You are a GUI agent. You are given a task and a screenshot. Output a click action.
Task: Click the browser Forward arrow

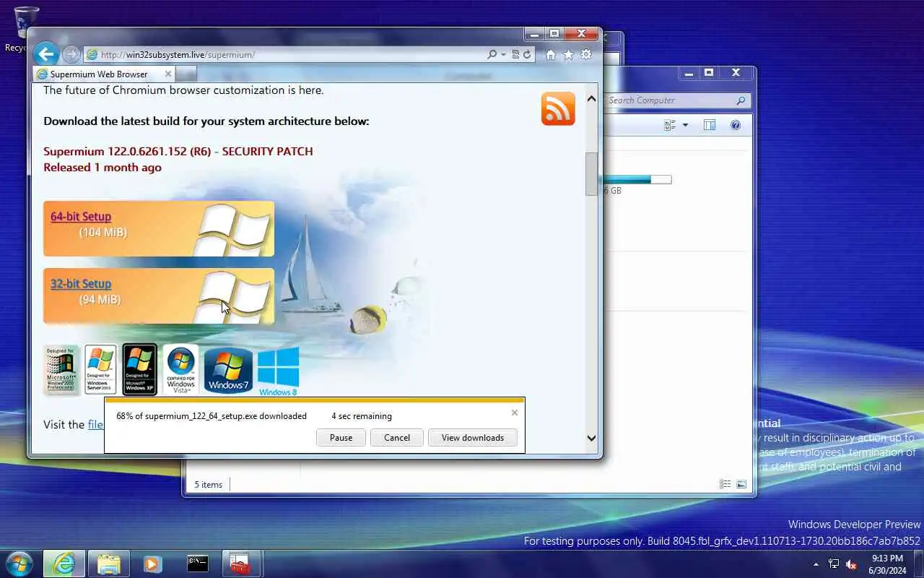pos(71,54)
